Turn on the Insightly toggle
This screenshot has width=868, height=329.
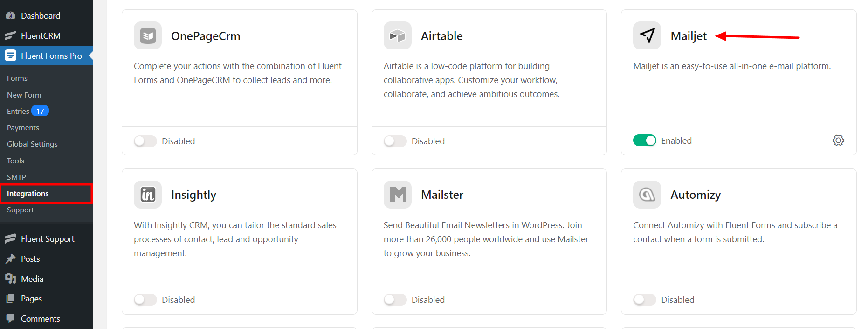click(x=145, y=300)
